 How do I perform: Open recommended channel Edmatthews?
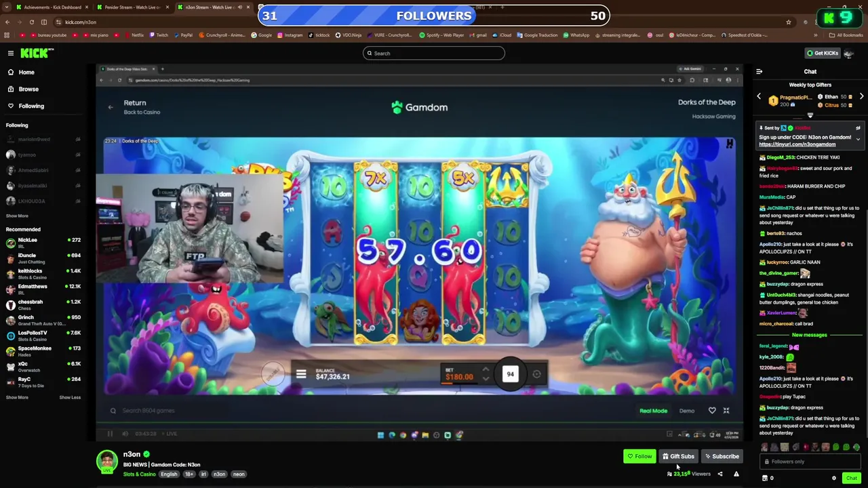point(43,289)
